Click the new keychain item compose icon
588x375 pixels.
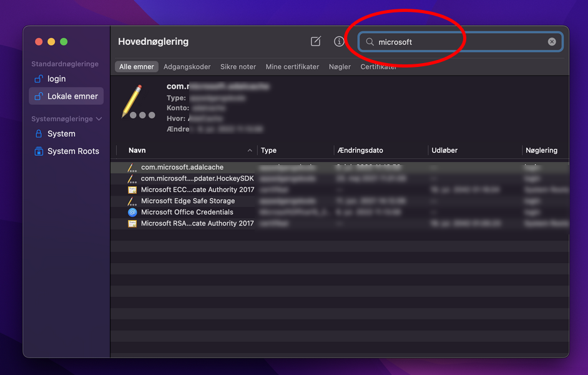tap(316, 41)
